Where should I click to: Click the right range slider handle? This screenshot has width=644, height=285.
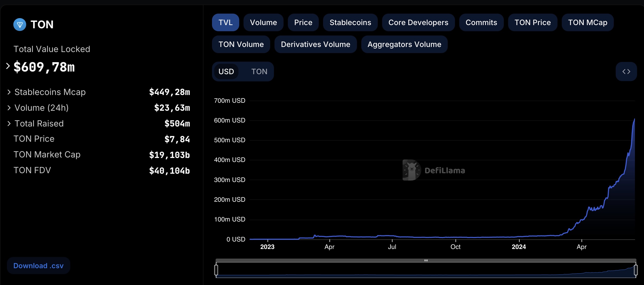click(x=636, y=270)
